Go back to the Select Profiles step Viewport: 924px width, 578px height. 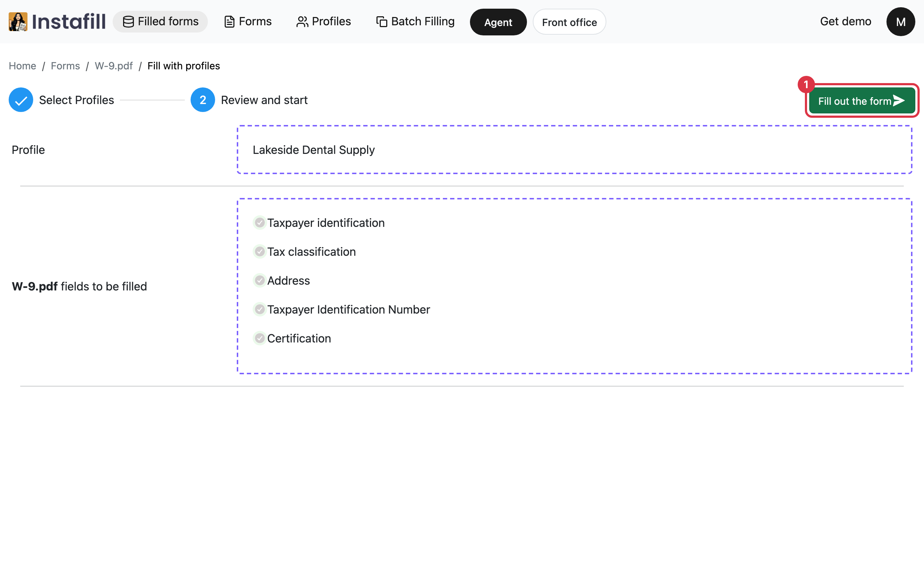coord(61,100)
